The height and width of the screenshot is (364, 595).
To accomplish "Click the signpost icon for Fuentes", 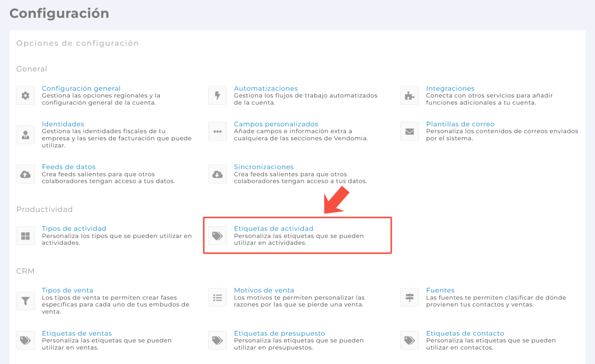I will pyautogui.click(x=409, y=297).
